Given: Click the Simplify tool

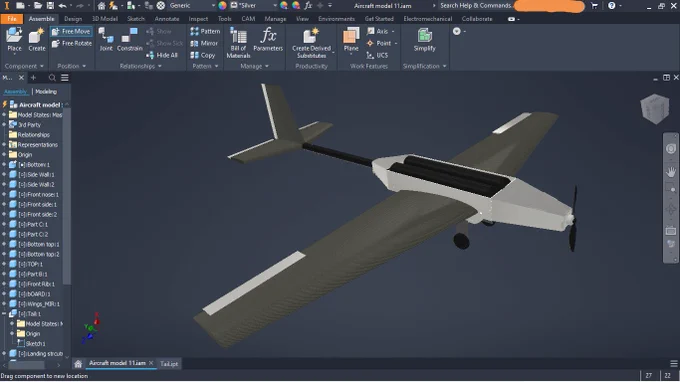Looking at the screenshot, I should pos(425,40).
